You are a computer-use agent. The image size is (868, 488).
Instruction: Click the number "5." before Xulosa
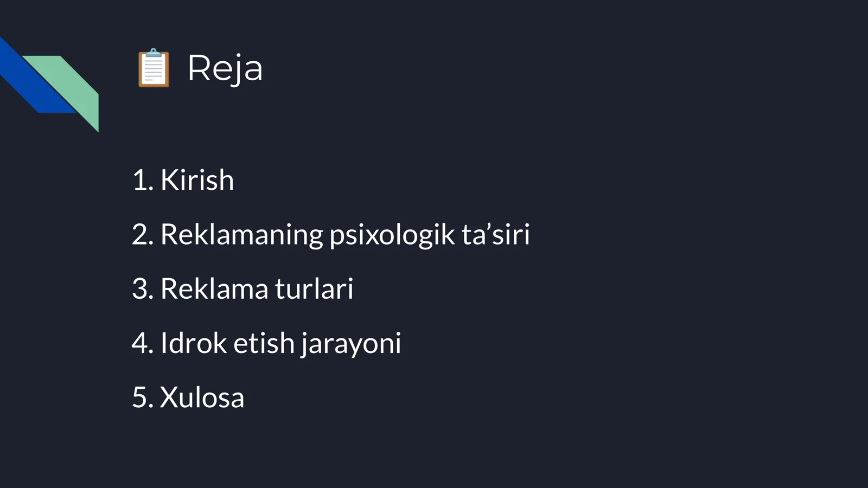[143, 397]
